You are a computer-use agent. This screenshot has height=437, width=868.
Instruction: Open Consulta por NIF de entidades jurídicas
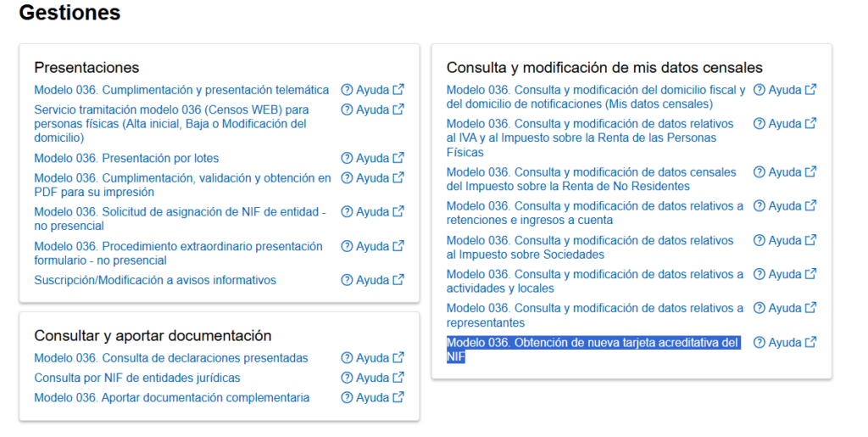137,378
